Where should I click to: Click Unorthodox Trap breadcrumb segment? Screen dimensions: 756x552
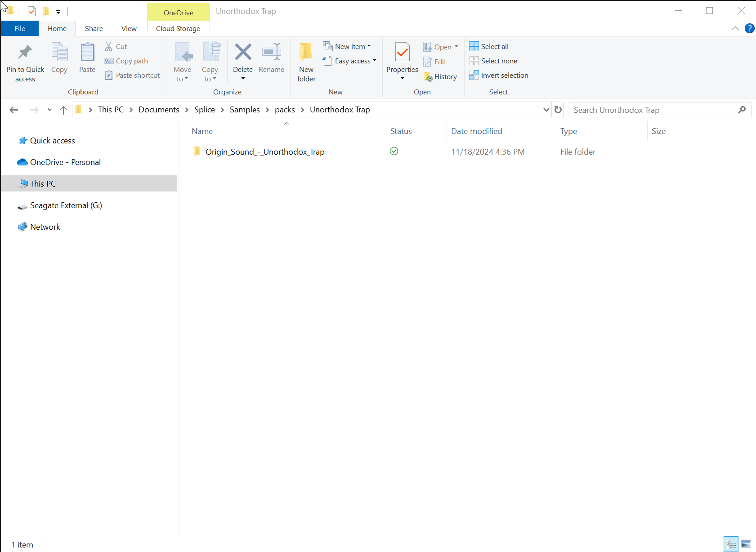pyautogui.click(x=340, y=110)
